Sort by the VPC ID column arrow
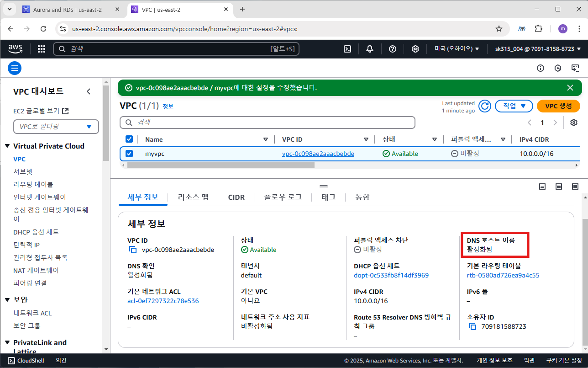The width and height of the screenshot is (588, 368). (x=366, y=139)
